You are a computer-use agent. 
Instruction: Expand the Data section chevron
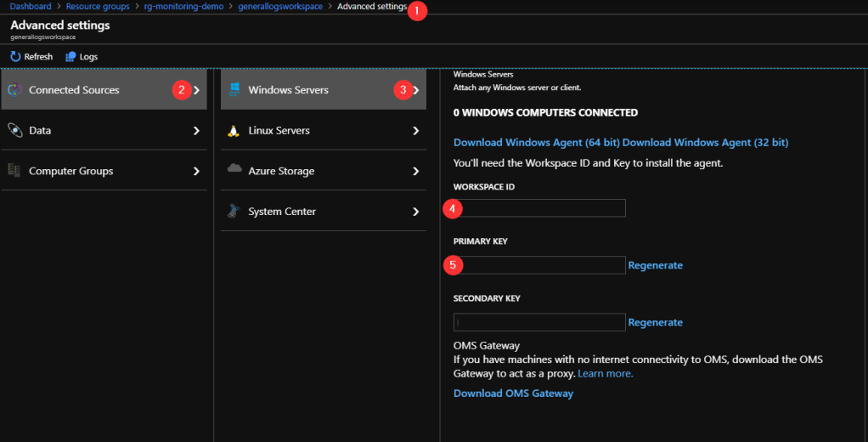[x=196, y=131]
